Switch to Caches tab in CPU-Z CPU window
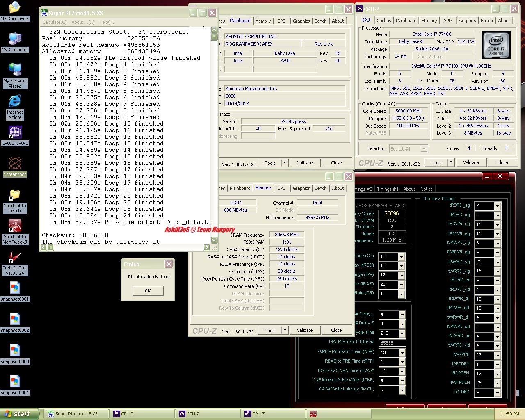The height and width of the screenshot is (420, 525). click(x=384, y=21)
